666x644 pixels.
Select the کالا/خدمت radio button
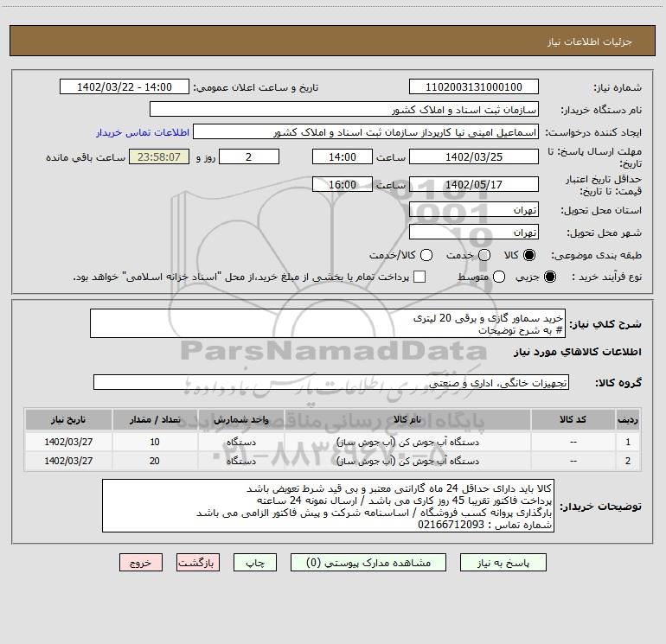click(426, 255)
